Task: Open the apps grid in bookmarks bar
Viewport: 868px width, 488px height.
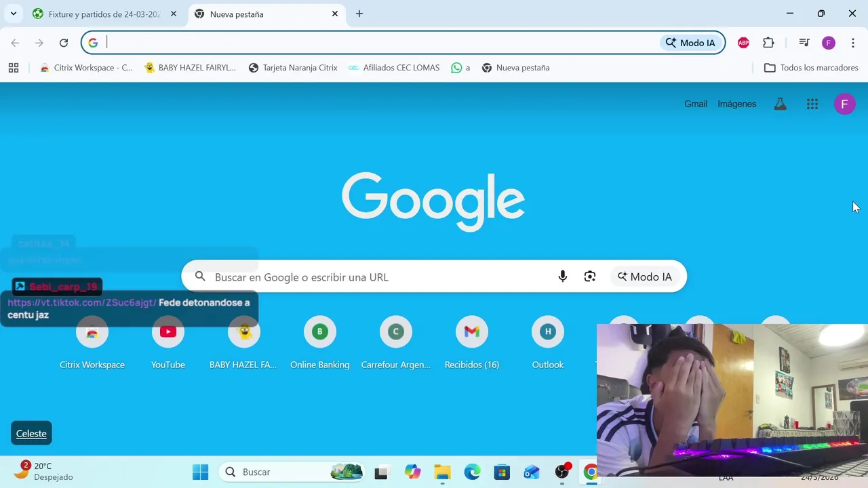Action: coord(14,68)
